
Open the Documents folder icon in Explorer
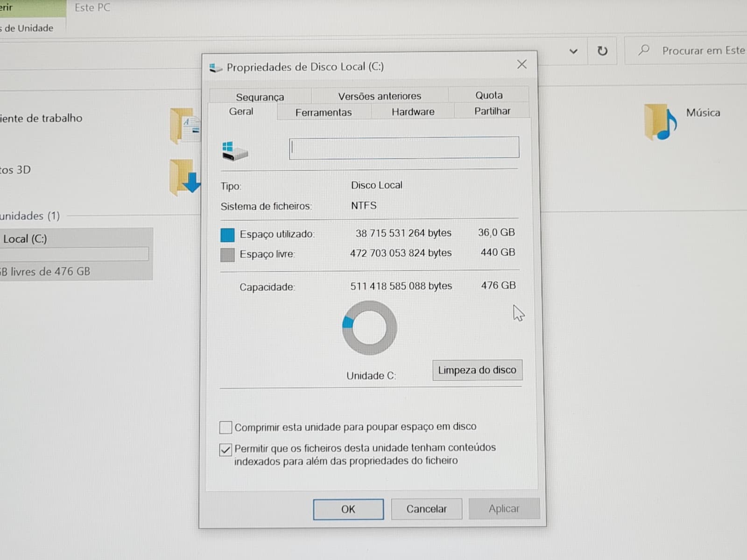(185, 126)
